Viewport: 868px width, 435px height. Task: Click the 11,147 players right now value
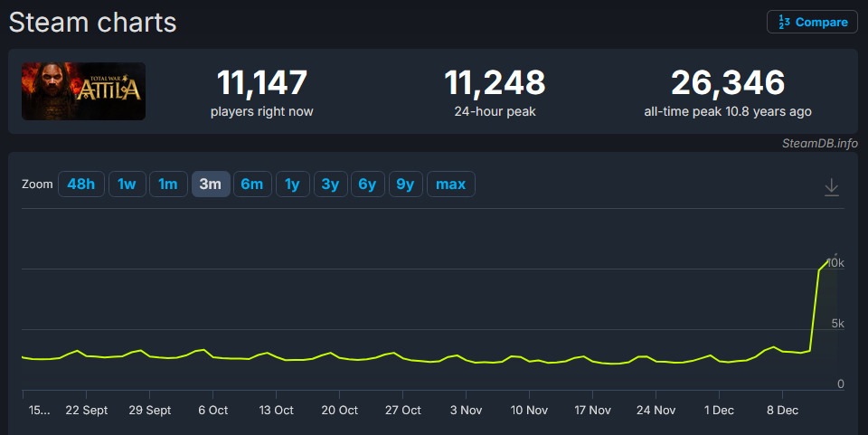(x=262, y=83)
